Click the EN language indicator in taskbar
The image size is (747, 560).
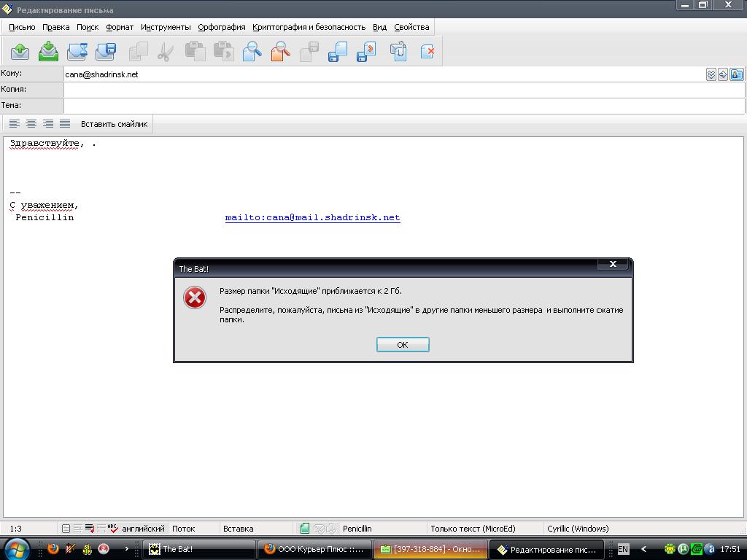[x=623, y=549]
